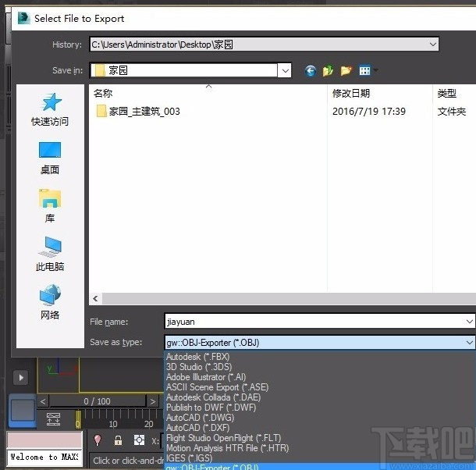The image size is (476, 470).
Task: Expand the Save in folder dropdown
Action: coord(285,71)
